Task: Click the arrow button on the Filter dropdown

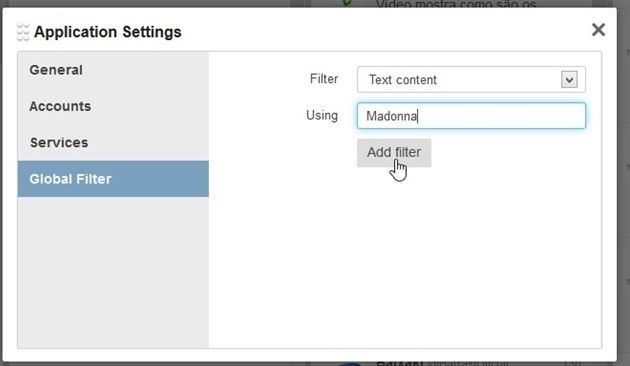Action: click(x=569, y=80)
